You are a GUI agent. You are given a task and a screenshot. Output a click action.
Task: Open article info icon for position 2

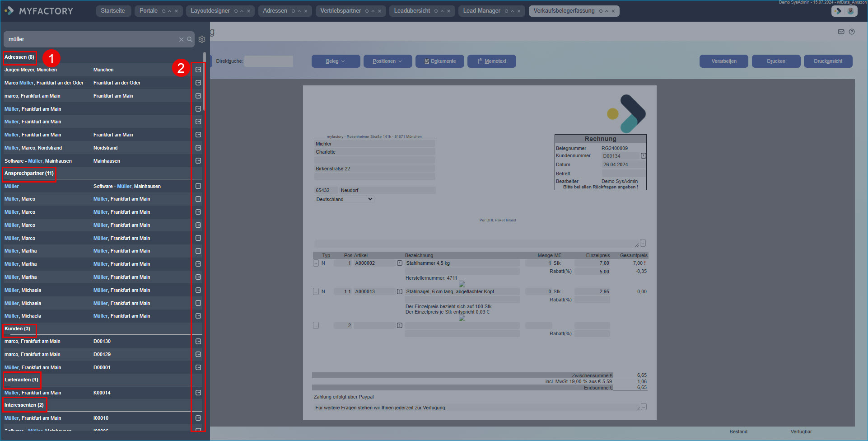400,325
